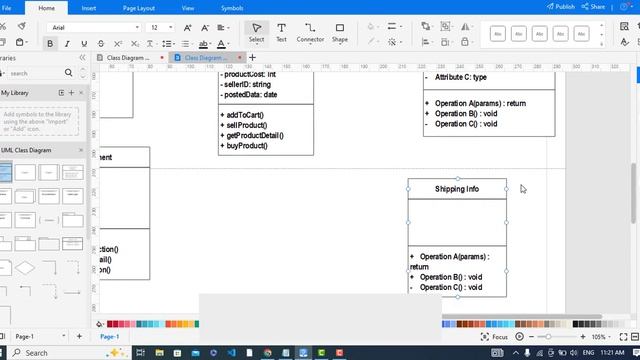Image resolution: width=640 pixels, height=360 pixels.
Task: Pick the Shape tool
Action: (x=340, y=33)
